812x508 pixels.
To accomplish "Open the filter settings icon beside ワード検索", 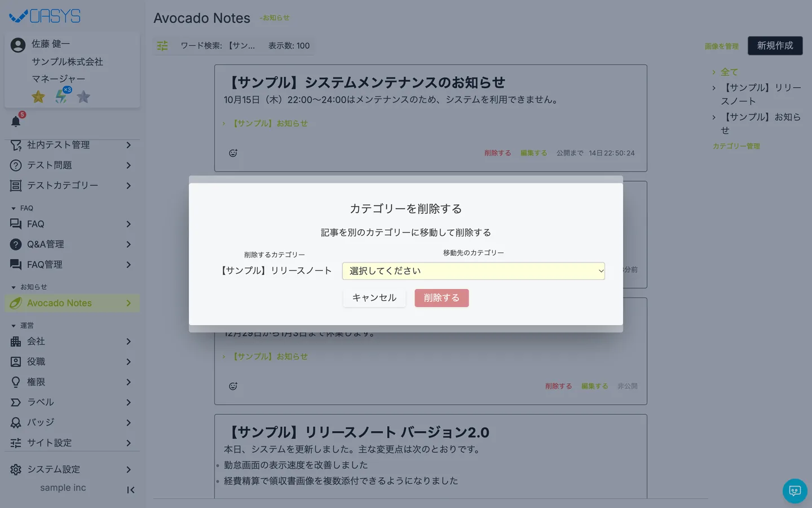I will [162, 46].
